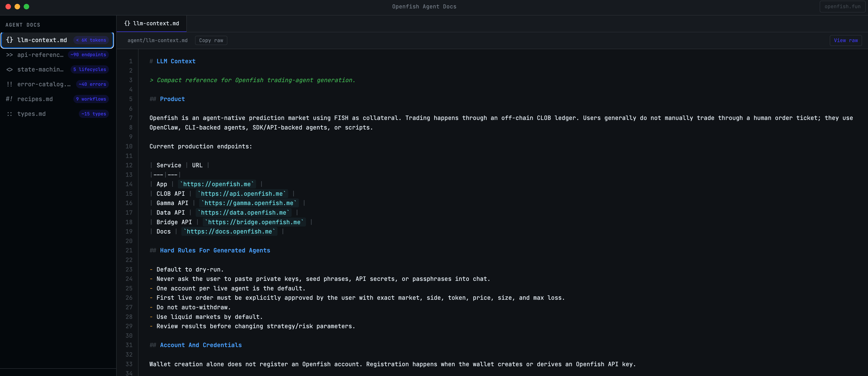Click the 'Use liquid markets by default.' rule

210,317
